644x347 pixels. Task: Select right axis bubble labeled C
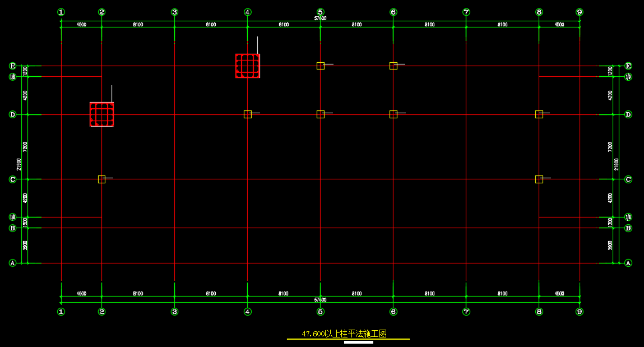(x=628, y=179)
